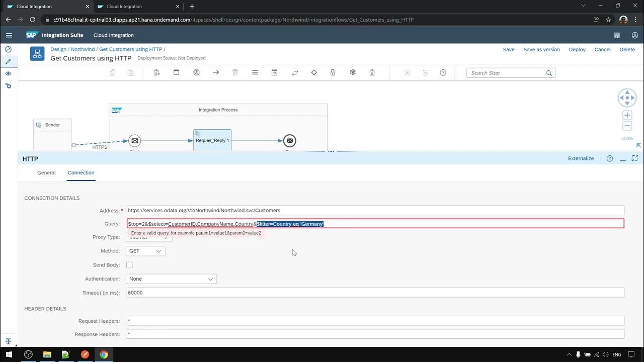Open the user profile icon in header
644x362 pixels.
pyautogui.click(x=635, y=35)
